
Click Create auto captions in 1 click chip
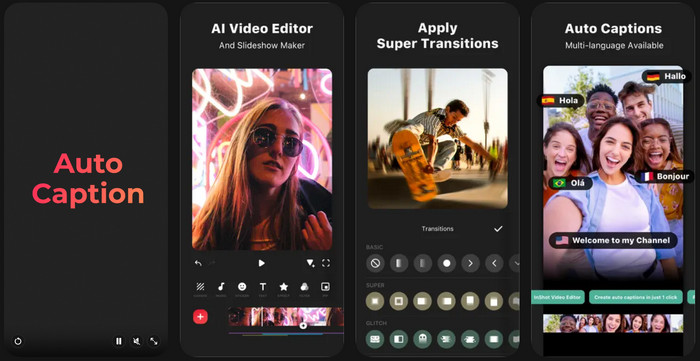(x=636, y=297)
